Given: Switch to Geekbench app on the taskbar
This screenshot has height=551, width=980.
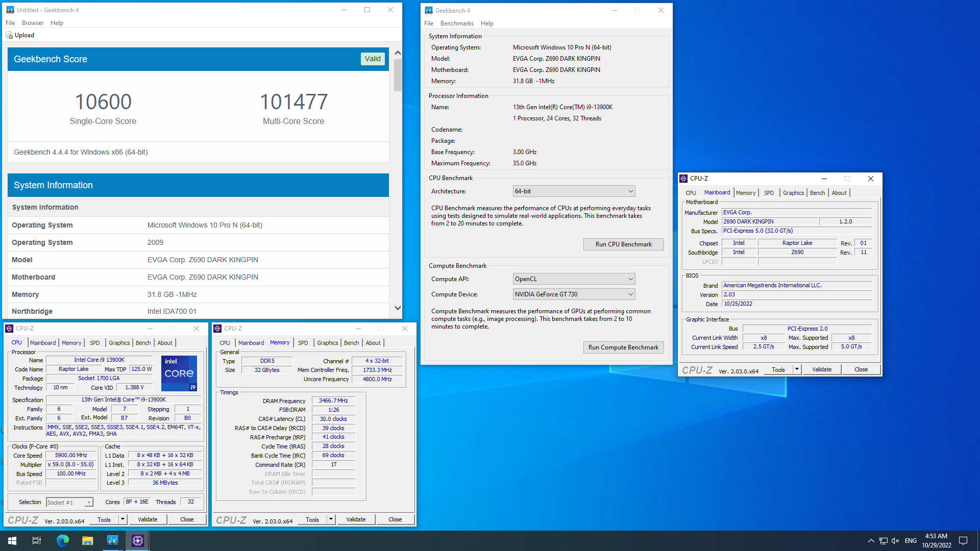Looking at the screenshot, I should (112, 541).
